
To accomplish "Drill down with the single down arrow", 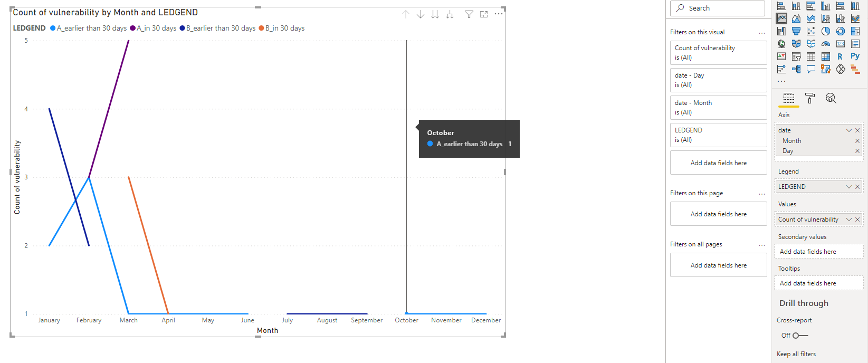I will tap(421, 14).
